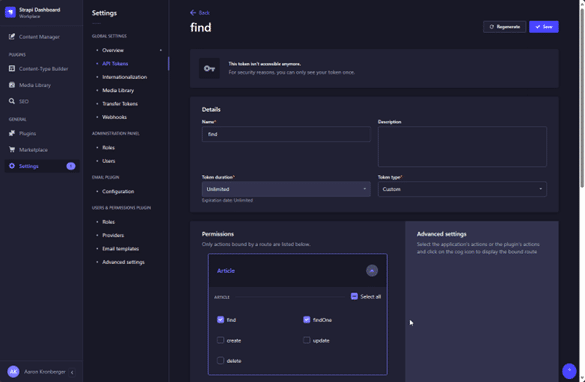The image size is (585, 382).
Task: Open SEO plugin magnifier icon
Action: (x=12, y=101)
